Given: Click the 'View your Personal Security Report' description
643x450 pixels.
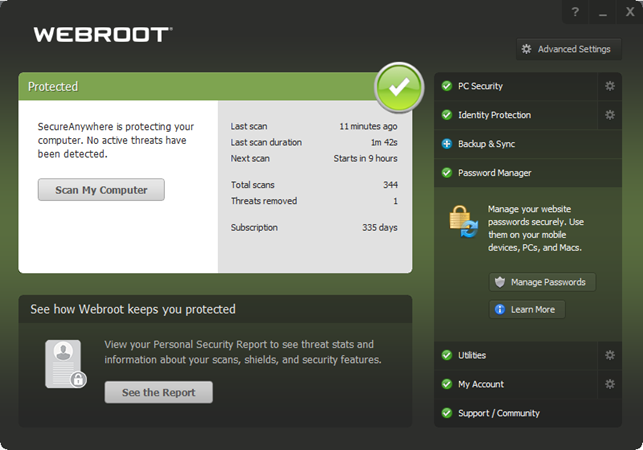Looking at the screenshot, I should pyautogui.click(x=243, y=352).
